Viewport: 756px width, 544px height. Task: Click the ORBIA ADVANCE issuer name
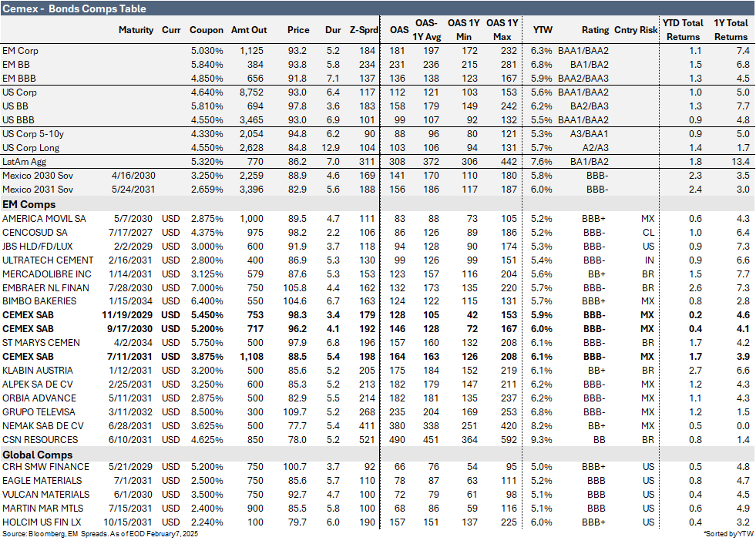[x=39, y=398]
